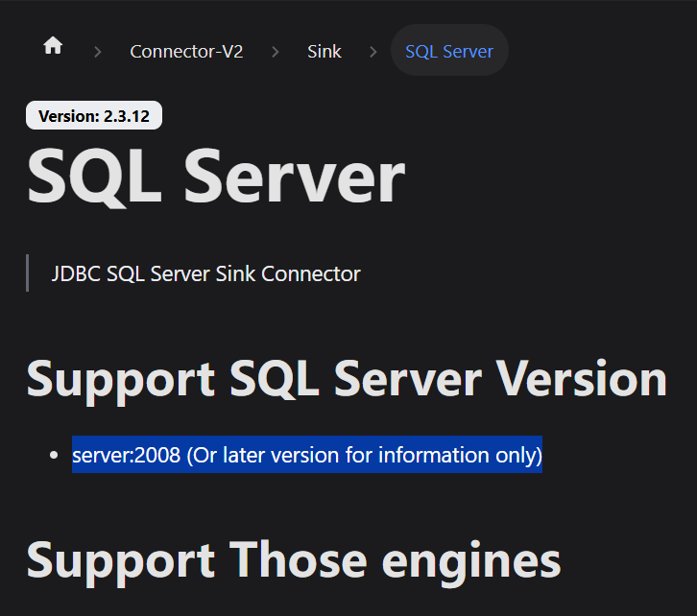
Task: Click 'engines' in the bottom heading
Action: (471, 563)
